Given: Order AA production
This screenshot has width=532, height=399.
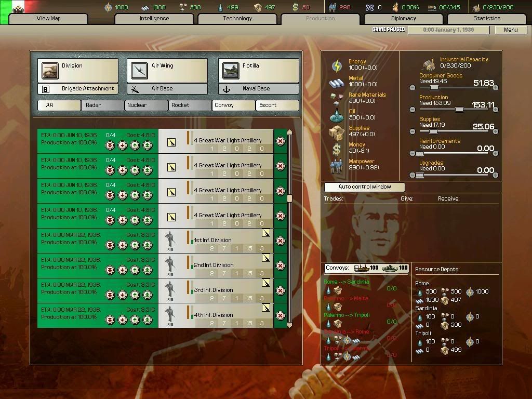Looking at the screenshot, I should 59,105.
